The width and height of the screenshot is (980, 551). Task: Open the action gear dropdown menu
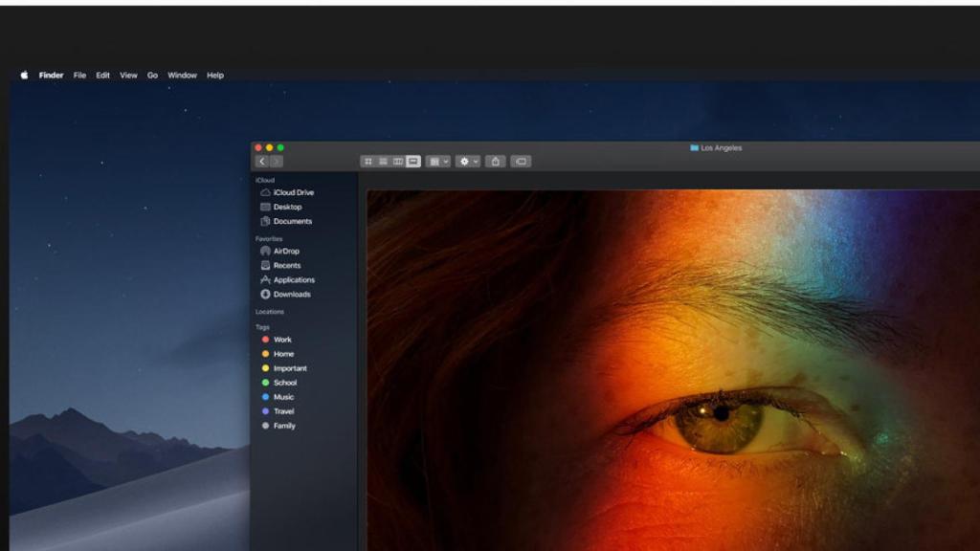pos(465,161)
